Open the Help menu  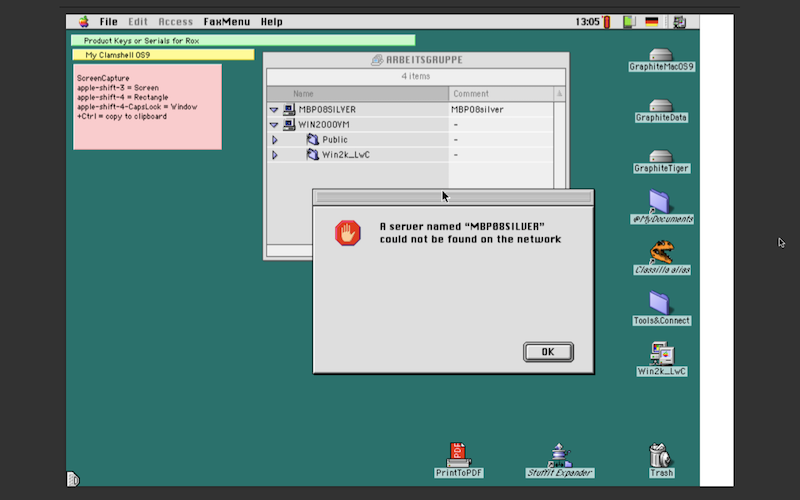pyautogui.click(x=271, y=21)
